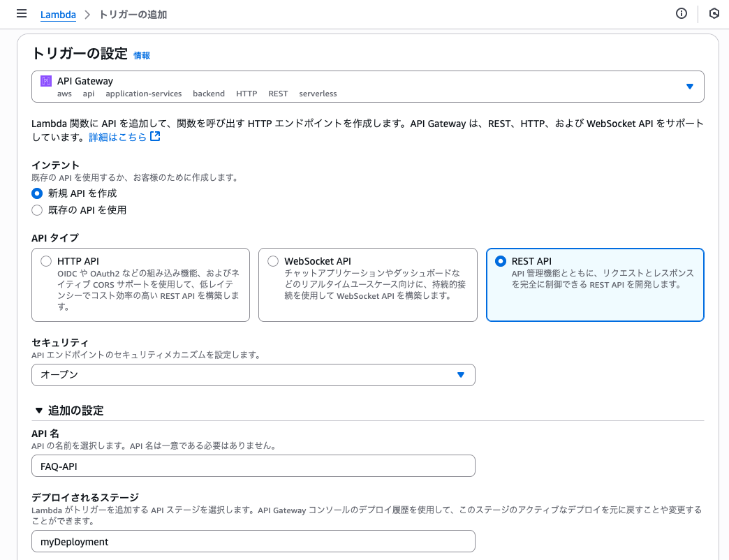The width and height of the screenshot is (729, 560).
Task: Choose the HTTP API type radio
Action: 46,261
